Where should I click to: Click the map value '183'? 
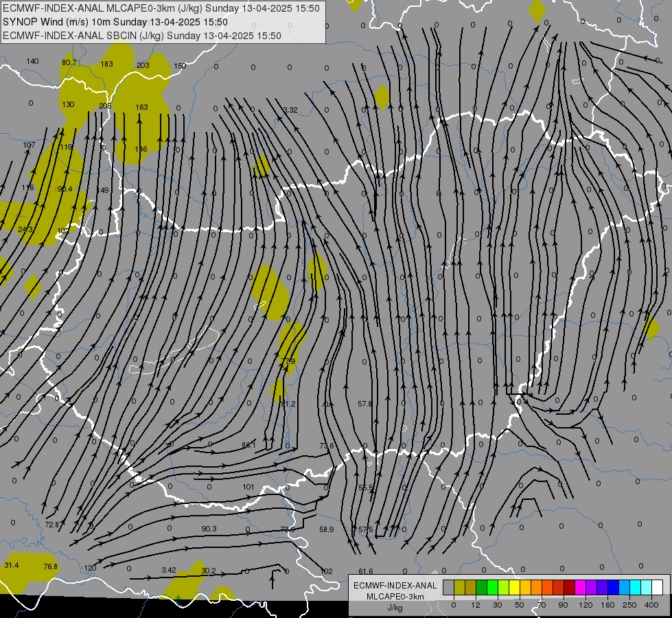coord(106,64)
